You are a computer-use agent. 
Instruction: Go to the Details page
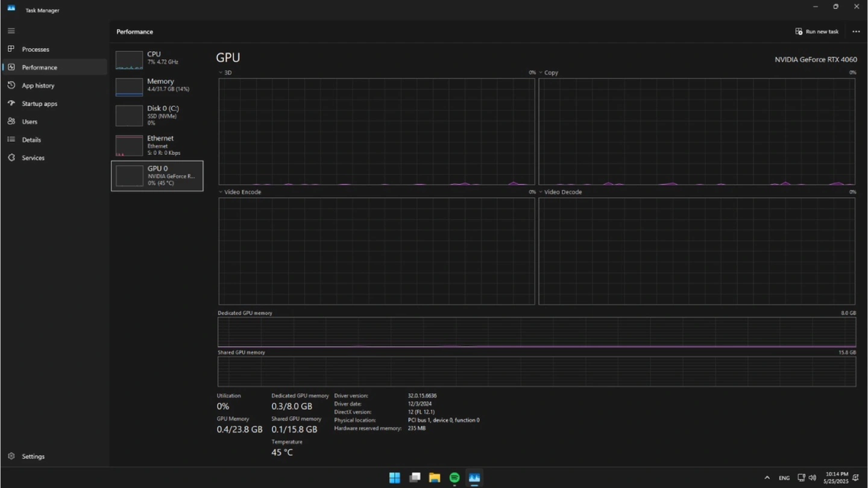54,139
